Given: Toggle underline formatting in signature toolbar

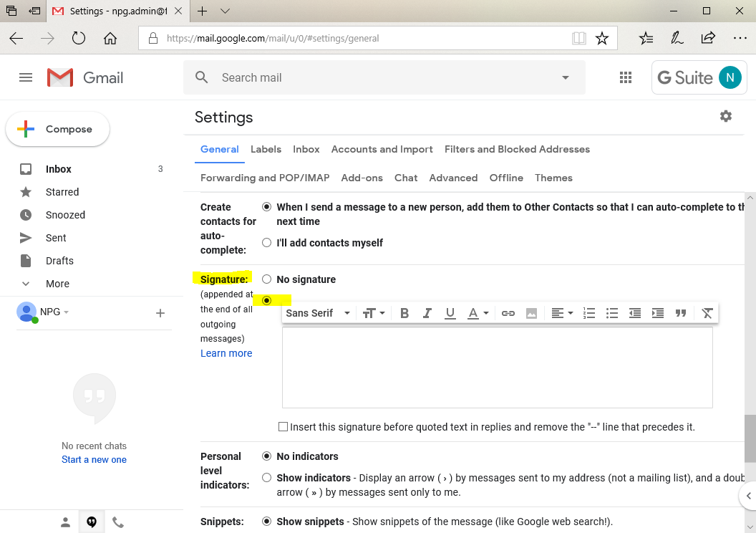Looking at the screenshot, I should pyautogui.click(x=450, y=313).
